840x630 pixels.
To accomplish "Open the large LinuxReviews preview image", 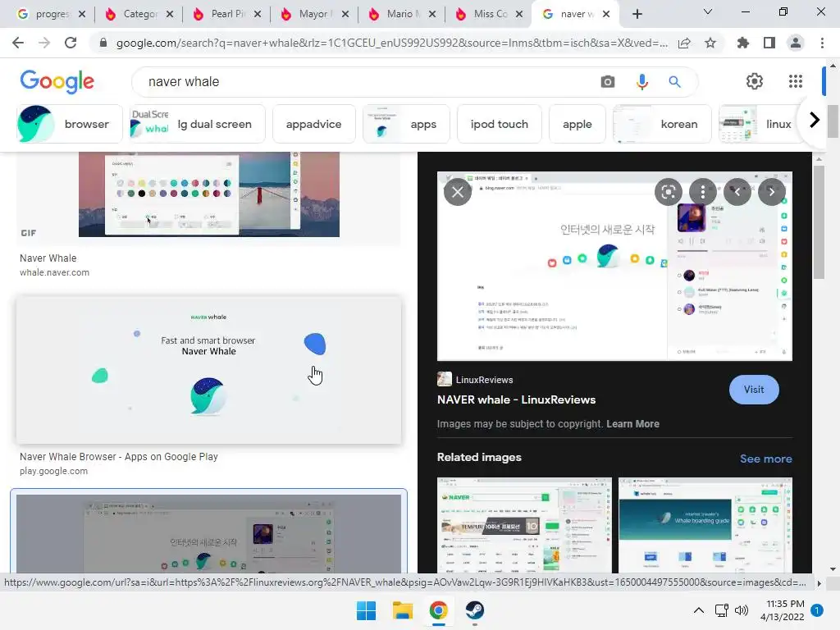I will tap(614, 267).
